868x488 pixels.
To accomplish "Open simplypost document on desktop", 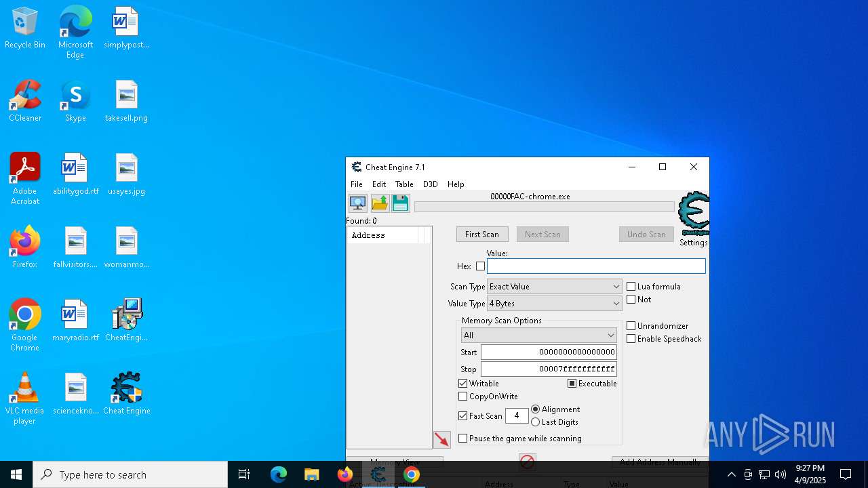I will [126, 28].
